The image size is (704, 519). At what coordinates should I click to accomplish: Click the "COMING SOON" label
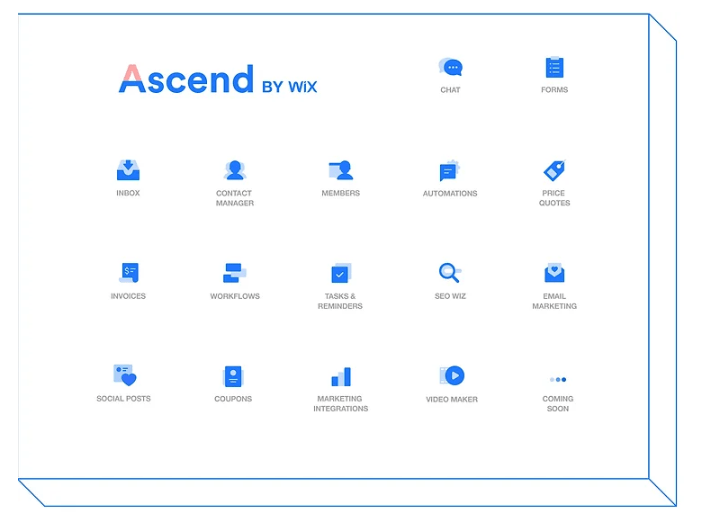(x=558, y=404)
